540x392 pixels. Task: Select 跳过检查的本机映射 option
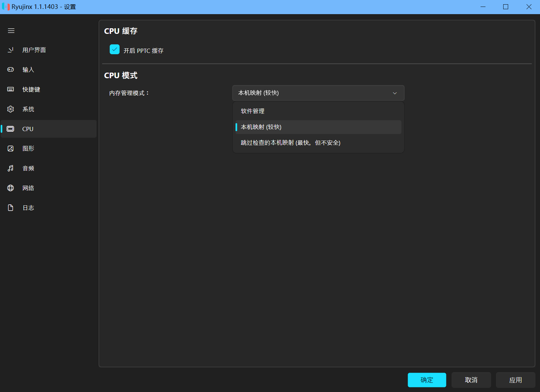pos(290,143)
